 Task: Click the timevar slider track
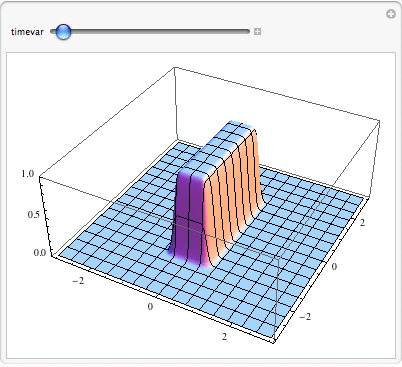pyautogui.click(x=150, y=32)
